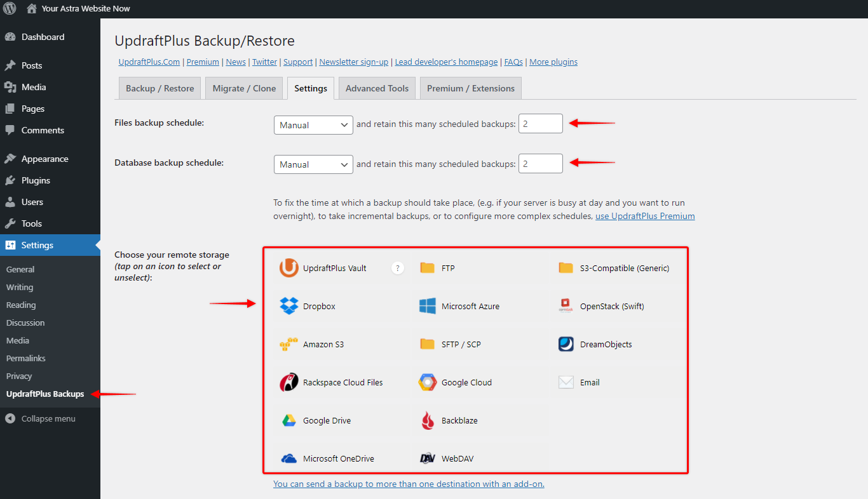
Task: Open the Support link
Action: coord(298,62)
